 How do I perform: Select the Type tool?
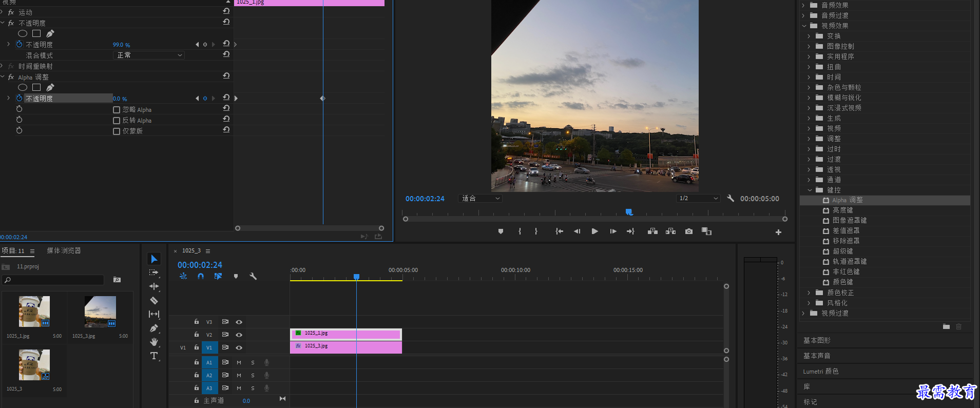tap(154, 356)
